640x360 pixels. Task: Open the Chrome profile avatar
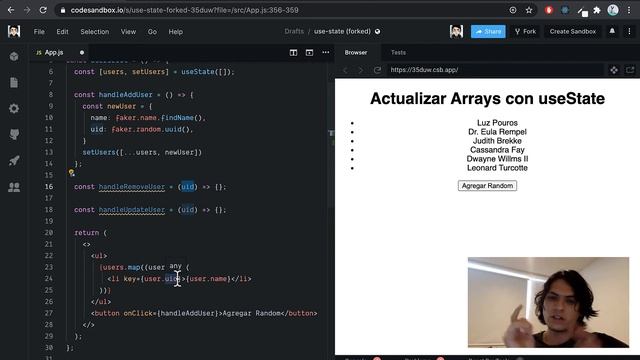click(x=613, y=10)
